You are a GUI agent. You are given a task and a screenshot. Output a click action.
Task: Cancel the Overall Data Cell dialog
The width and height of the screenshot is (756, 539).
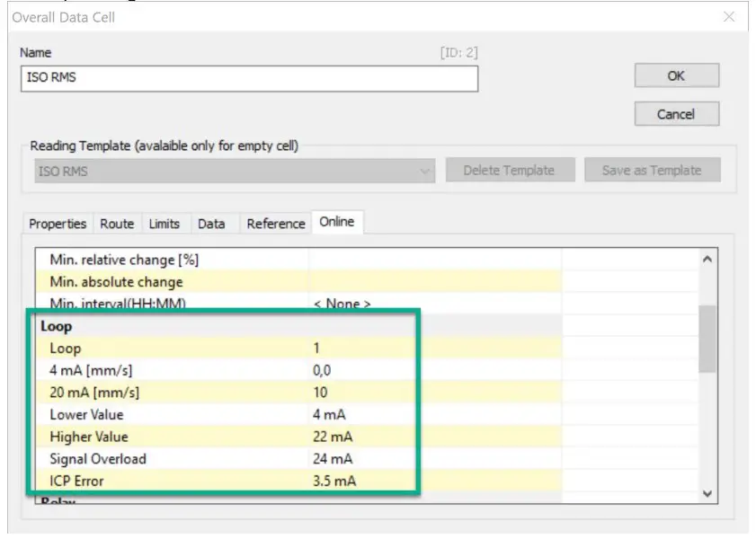coord(677,113)
